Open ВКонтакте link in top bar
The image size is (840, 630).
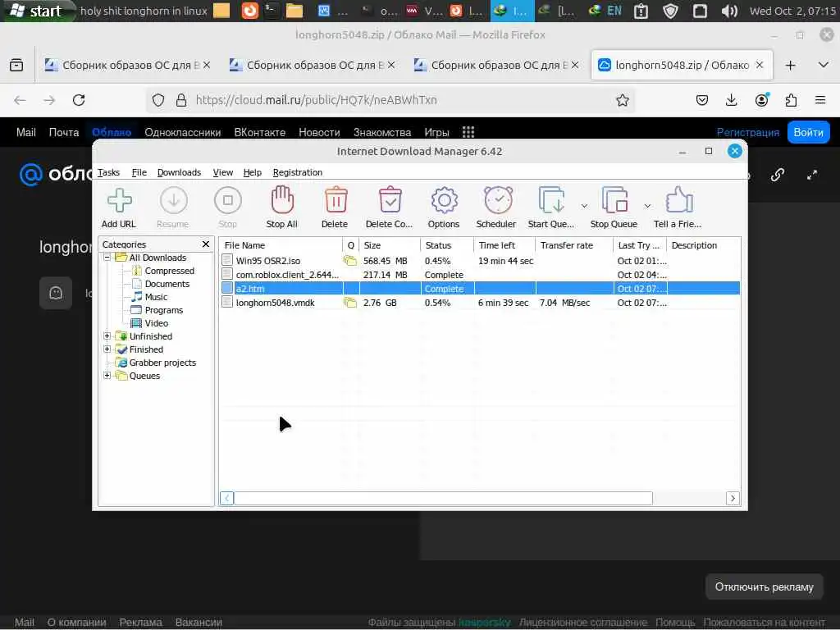(x=260, y=132)
